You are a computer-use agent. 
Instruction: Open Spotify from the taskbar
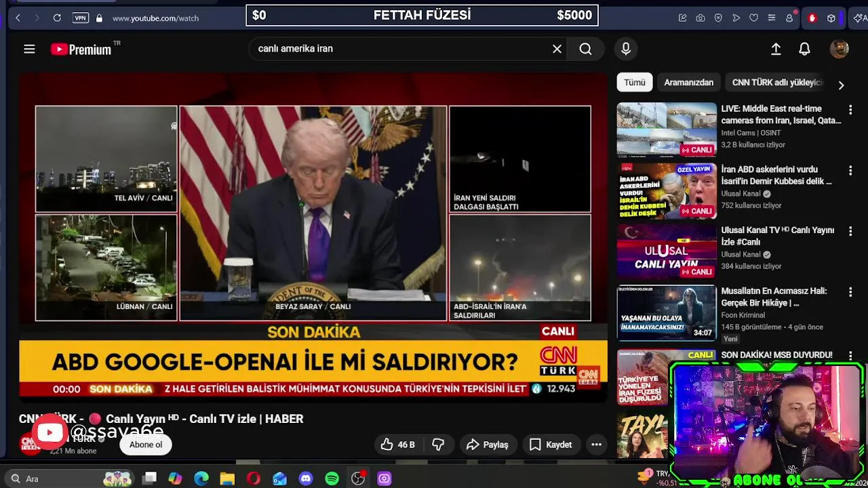click(x=332, y=479)
